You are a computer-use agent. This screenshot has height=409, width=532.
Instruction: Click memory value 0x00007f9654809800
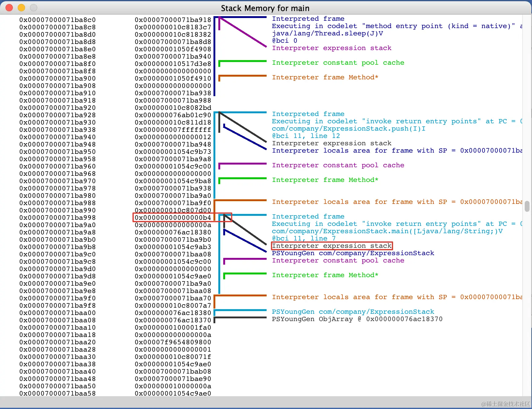[173, 342]
